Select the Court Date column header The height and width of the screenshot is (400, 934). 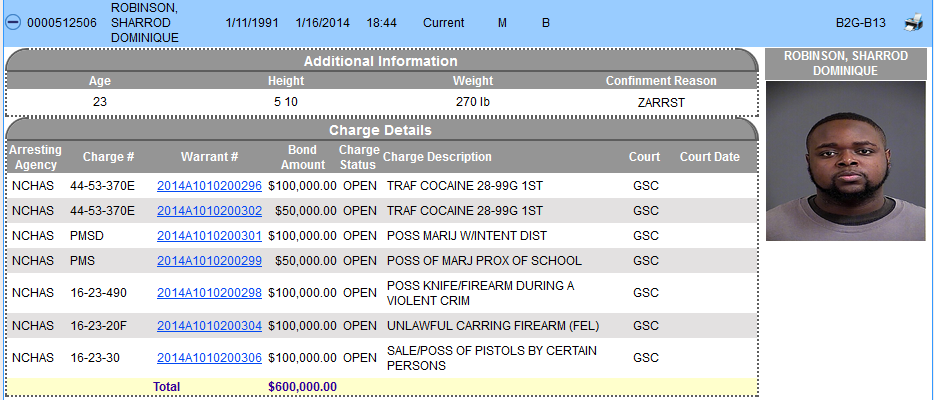click(x=709, y=157)
